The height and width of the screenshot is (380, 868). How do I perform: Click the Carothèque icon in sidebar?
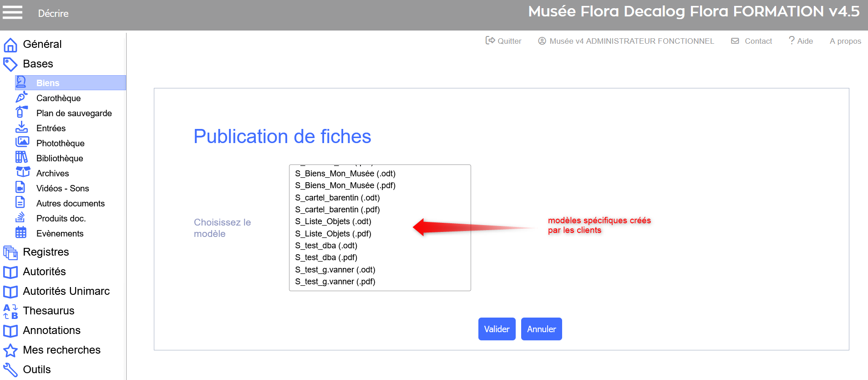[x=21, y=98]
